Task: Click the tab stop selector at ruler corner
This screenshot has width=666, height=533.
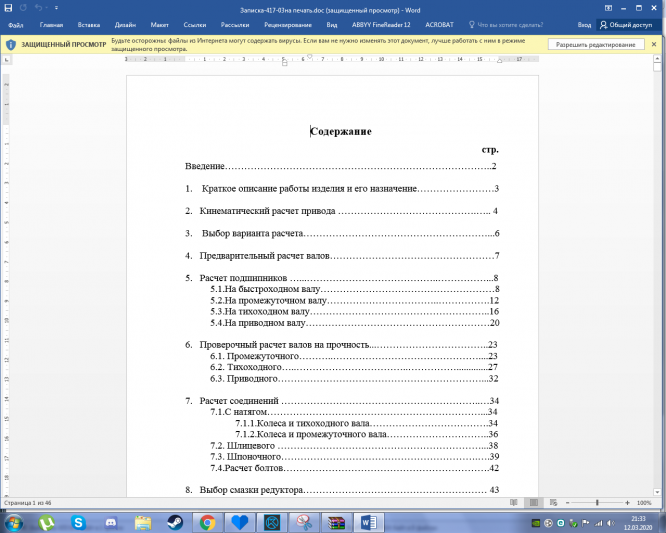Action: pyautogui.click(x=6, y=60)
